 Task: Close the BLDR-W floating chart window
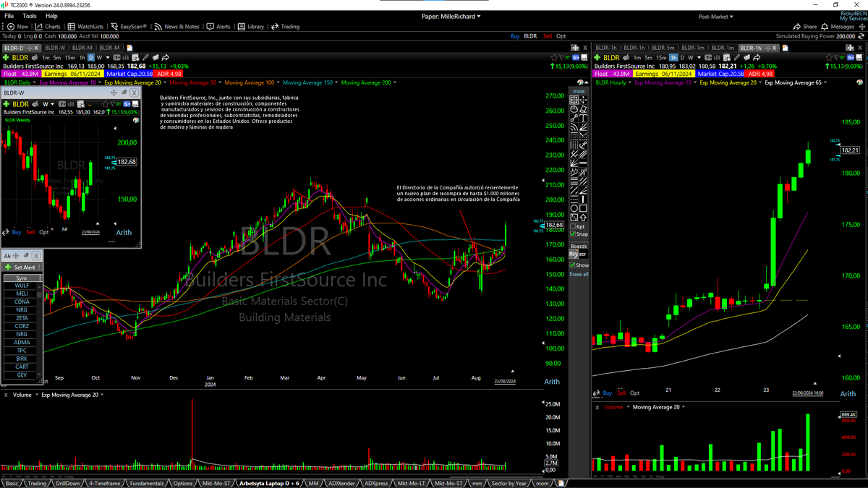tap(135, 93)
